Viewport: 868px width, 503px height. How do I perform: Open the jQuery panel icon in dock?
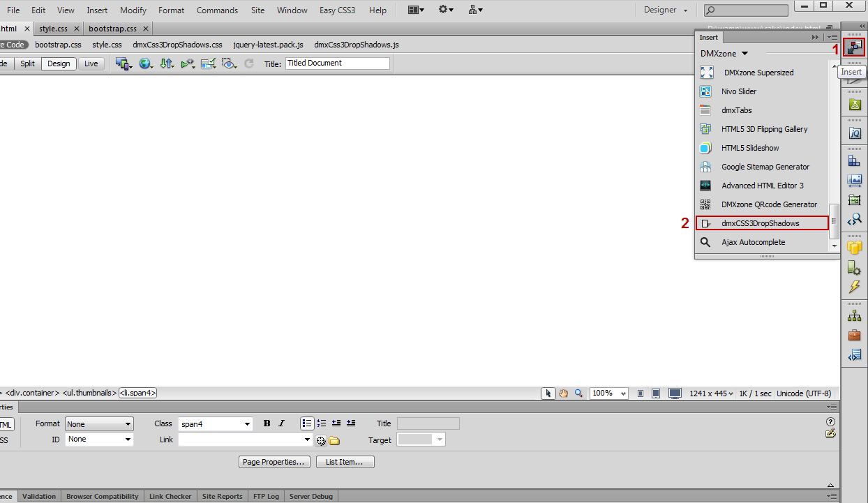pyautogui.click(x=854, y=133)
